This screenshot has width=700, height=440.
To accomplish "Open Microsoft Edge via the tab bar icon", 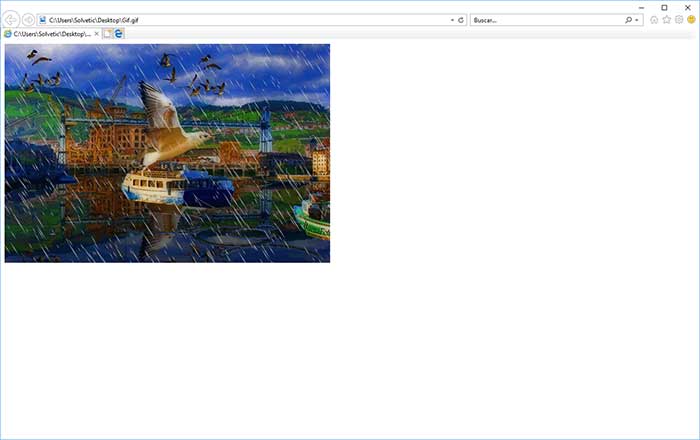I will pos(119,34).
